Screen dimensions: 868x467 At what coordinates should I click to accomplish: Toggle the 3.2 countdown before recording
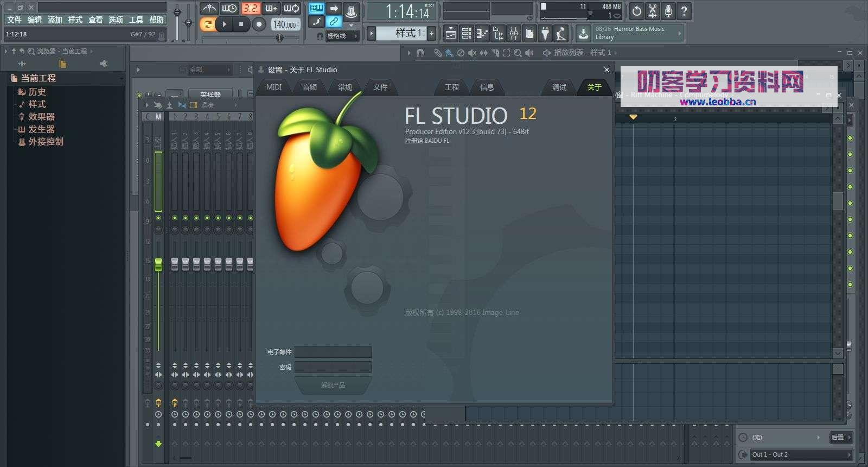click(x=250, y=8)
